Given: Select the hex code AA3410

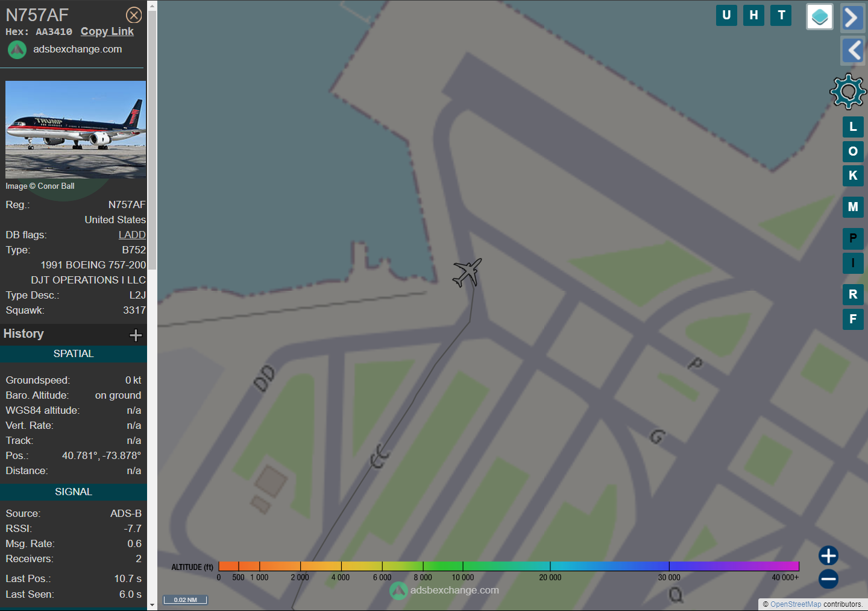Looking at the screenshot, I should (x=54, y=32).
